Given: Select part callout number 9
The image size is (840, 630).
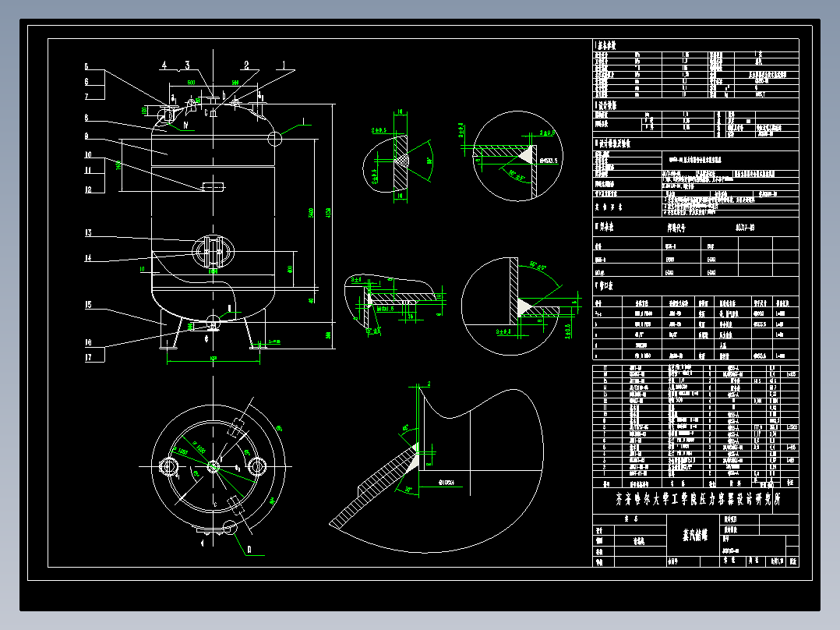Looking at the screenshot, I should [86, 136].
